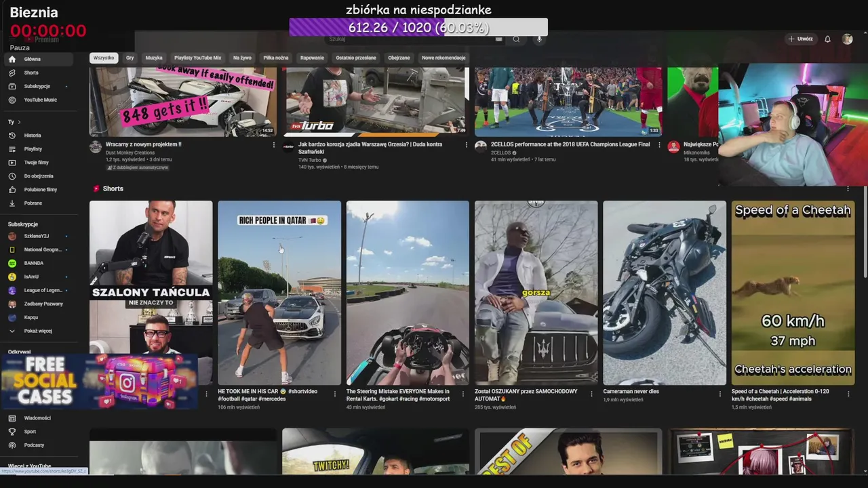Image resolution: width=868 pixels, height=488 pixels.
Task: Open the account avatar menu
Action: [x=847, y=39]
